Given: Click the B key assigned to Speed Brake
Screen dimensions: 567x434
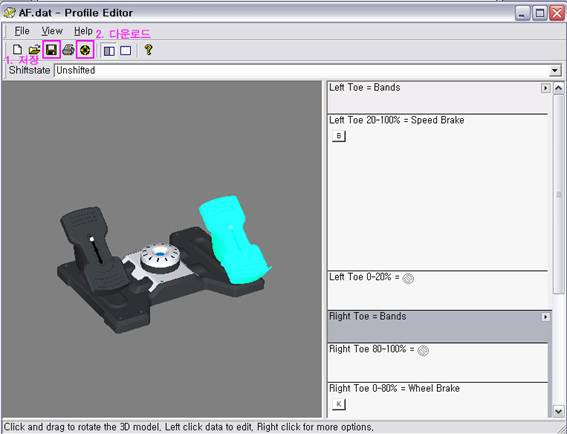Looking at the screenshot, I should coord(339,136).
